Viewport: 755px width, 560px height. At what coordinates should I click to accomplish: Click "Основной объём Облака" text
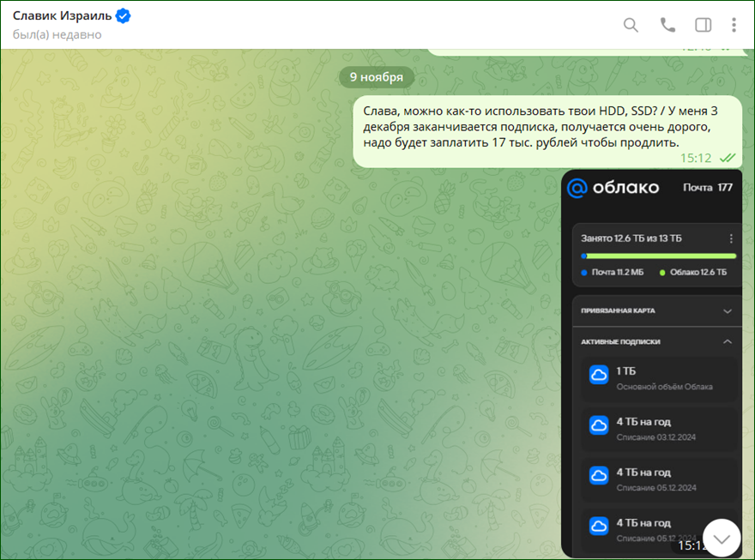664,387
